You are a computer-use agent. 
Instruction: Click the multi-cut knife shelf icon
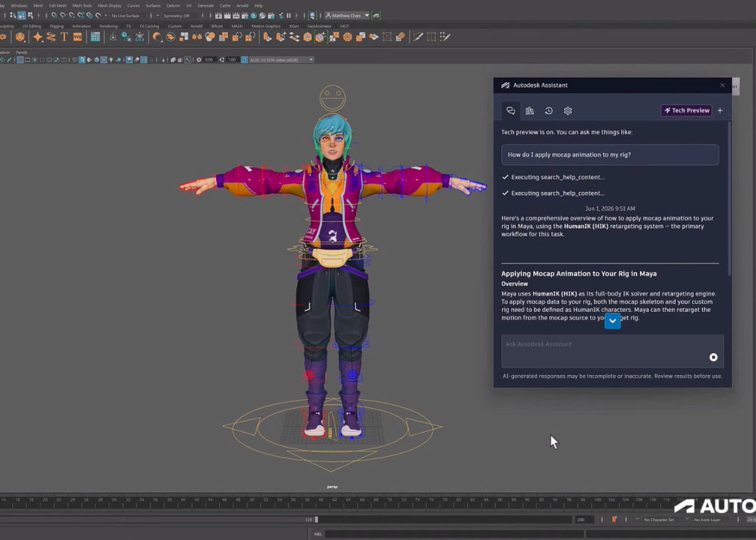click(x=418, y=37)
